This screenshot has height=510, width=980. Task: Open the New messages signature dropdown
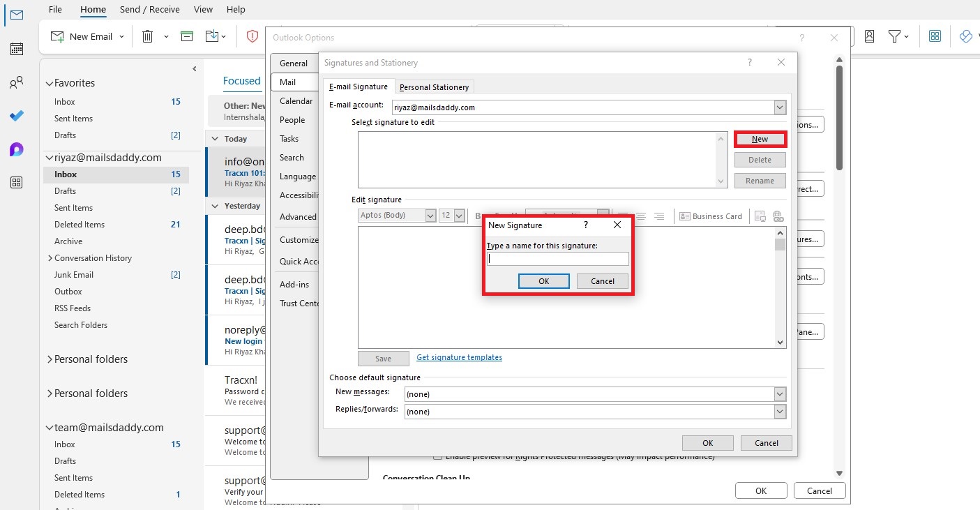(x=780, y=394)
